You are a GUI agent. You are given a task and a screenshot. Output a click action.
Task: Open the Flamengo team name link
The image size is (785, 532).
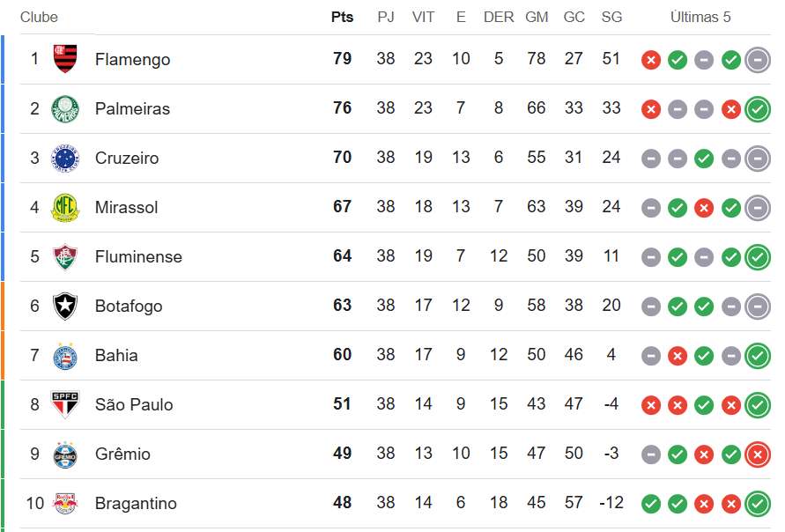coord(132,60)
